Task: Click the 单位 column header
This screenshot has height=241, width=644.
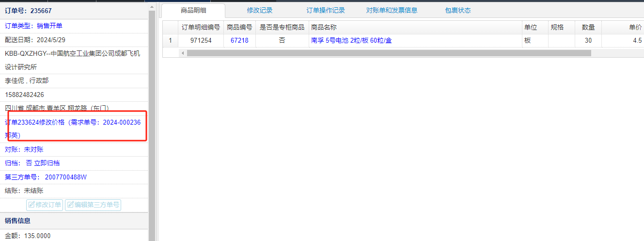Action: point(535,27)
